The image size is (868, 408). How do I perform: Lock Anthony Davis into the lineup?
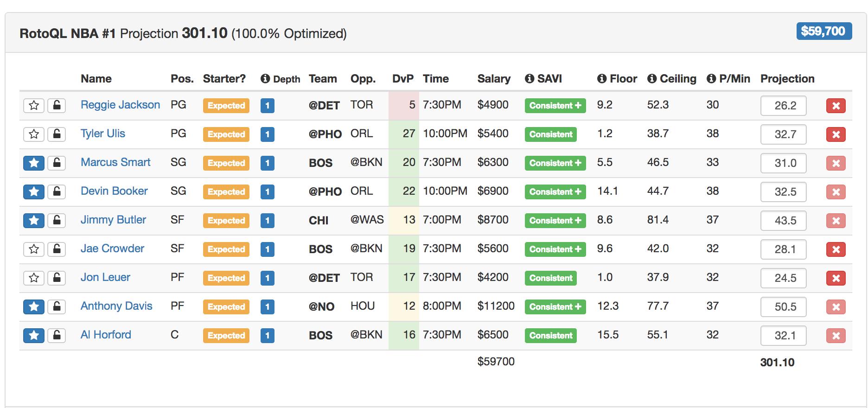tap(57, 306)
